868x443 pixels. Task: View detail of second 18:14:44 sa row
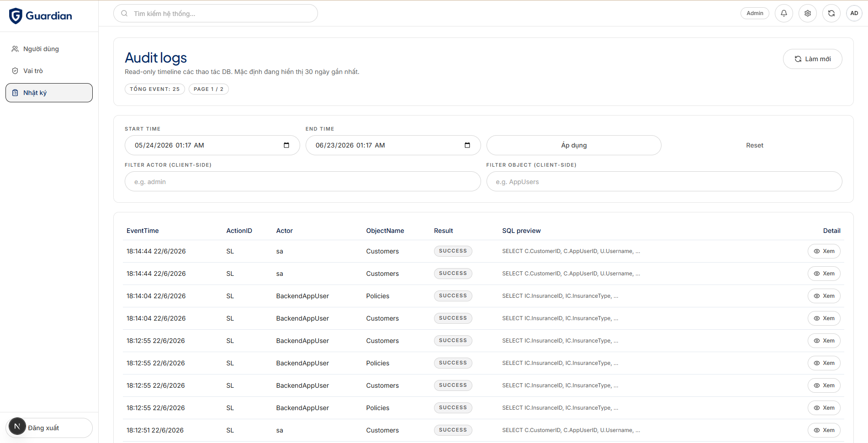click(x=824, y=274)
